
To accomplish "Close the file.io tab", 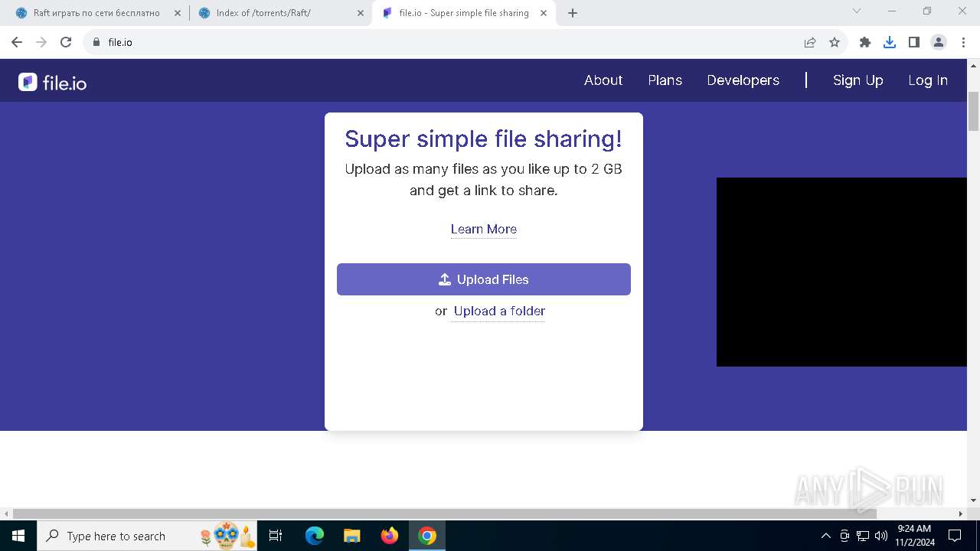I will coord(544,13).
